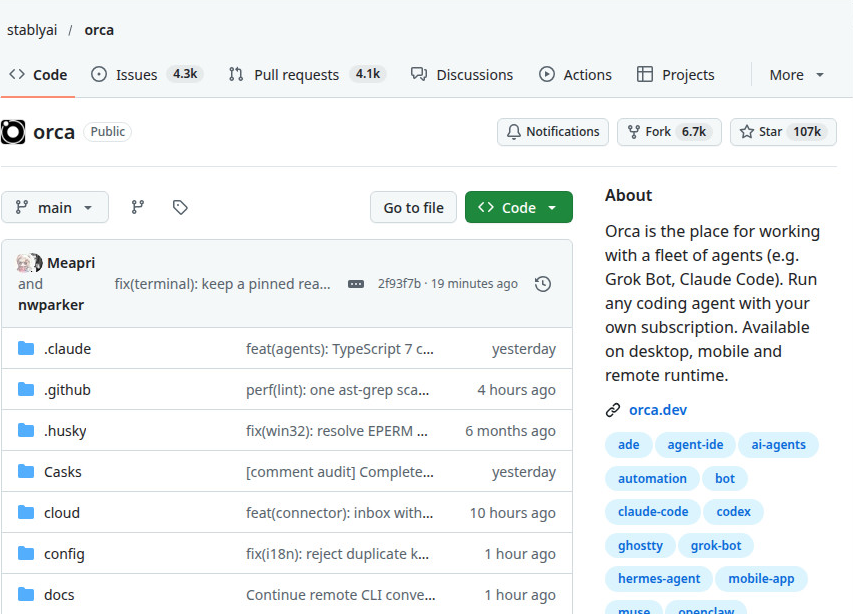Select the ghostty topic tag

point(640,545)
